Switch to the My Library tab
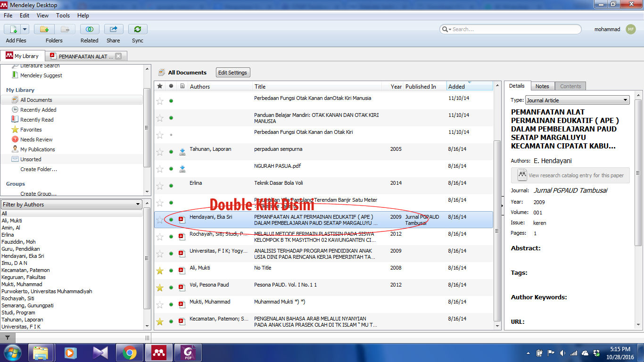 tap(23, 56)
